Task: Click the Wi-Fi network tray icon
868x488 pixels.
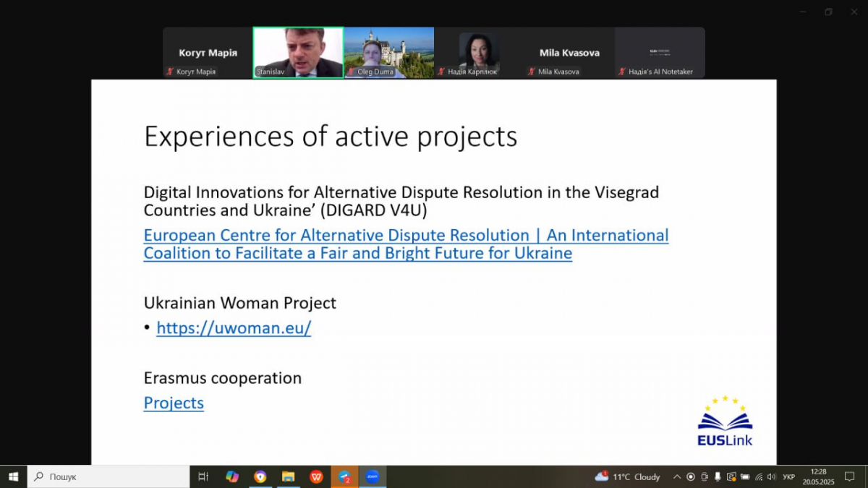Action: pos(758,477)
